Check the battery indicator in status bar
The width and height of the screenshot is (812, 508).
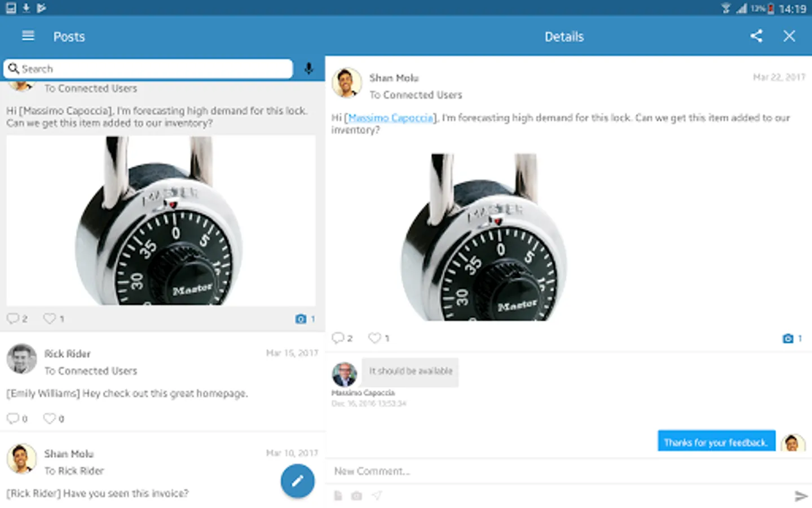(x=770, y=8)
